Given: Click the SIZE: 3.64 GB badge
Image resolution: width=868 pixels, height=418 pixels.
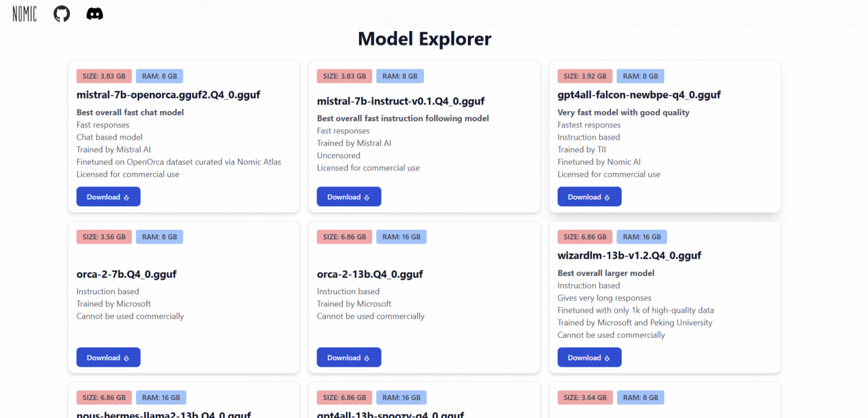Looking at the screenshot, I should click(x=585, y=397).
